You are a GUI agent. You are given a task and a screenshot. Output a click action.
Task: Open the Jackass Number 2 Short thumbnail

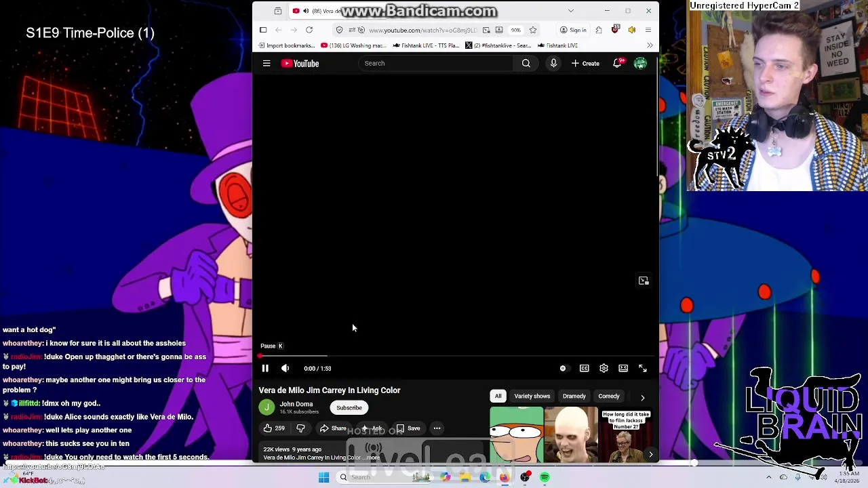(x=626, y=435)
